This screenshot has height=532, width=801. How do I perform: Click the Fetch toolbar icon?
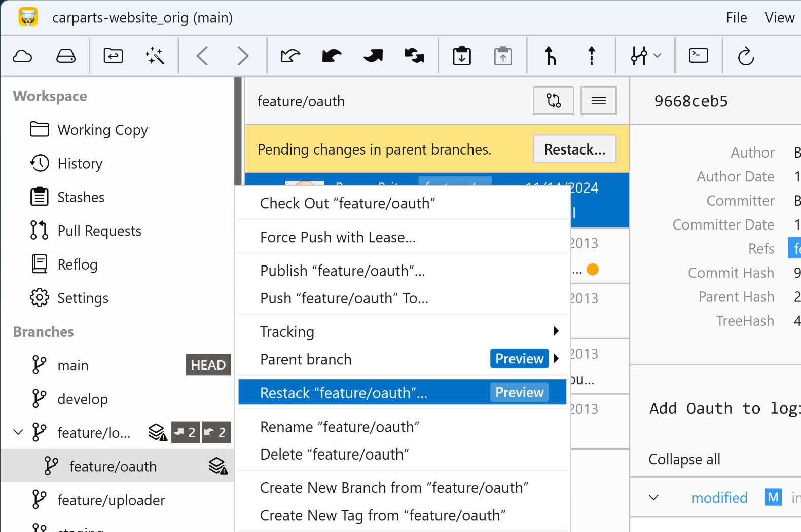290,56
